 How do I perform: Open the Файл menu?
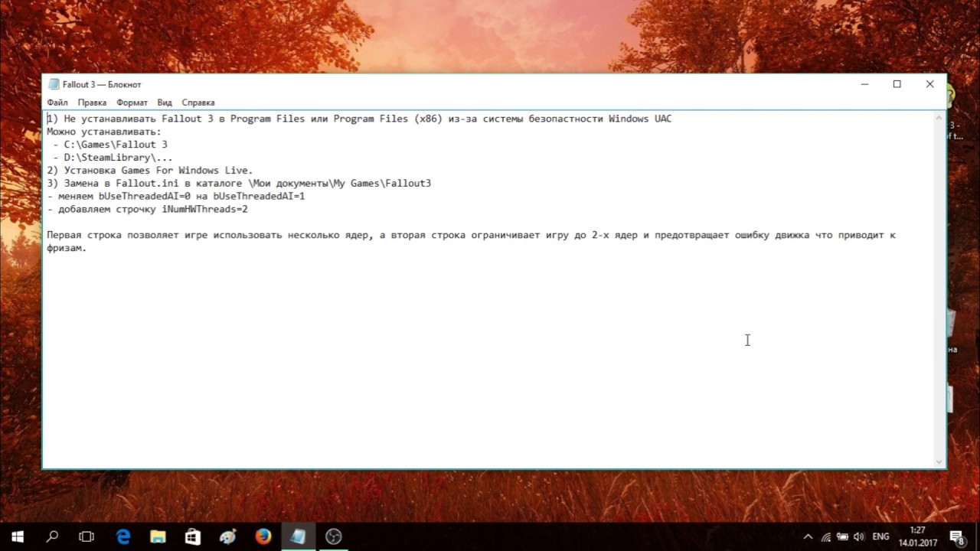57,103
